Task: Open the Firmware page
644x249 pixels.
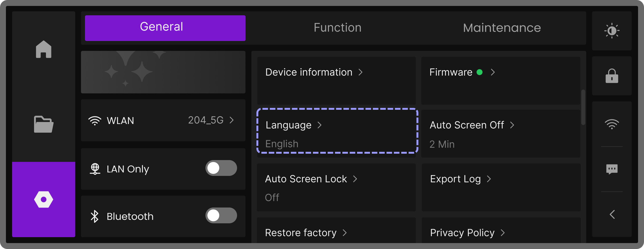Action: click(x=501, y=80)
